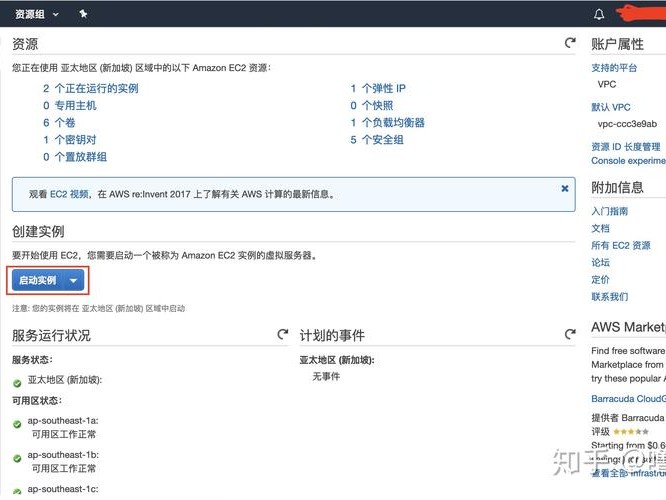Open 1 个负载均衡器 link
The image size is (666, 500).
tap(387, 123)
